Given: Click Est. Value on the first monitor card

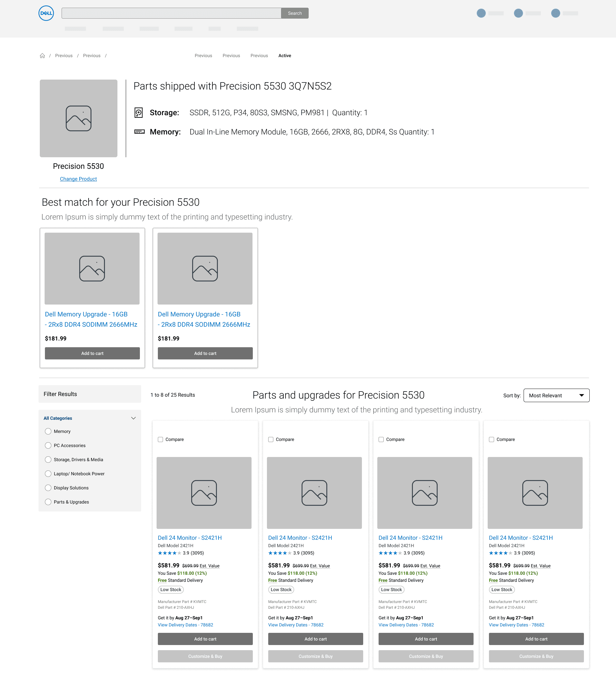Looking at the screenshot, I should [210, 566].
